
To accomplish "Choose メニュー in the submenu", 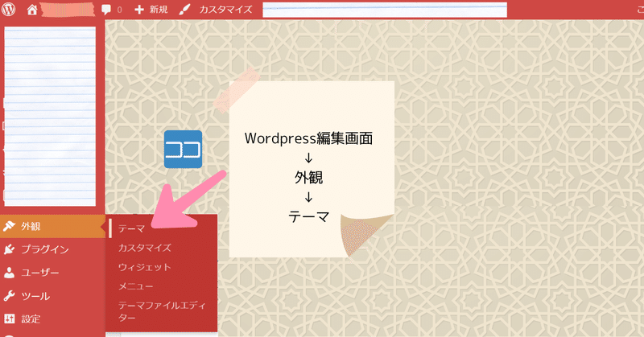I will coord(135,286).
